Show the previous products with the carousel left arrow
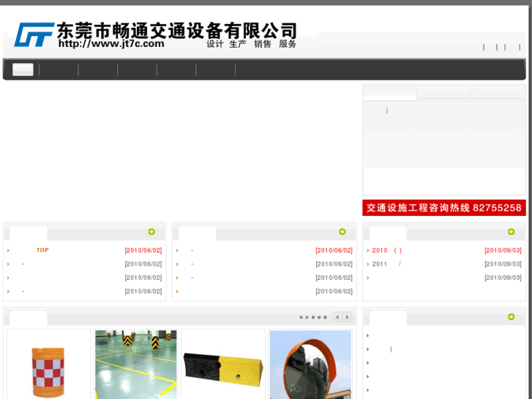This screenshot has height=399, width=532. click(337, 317)
